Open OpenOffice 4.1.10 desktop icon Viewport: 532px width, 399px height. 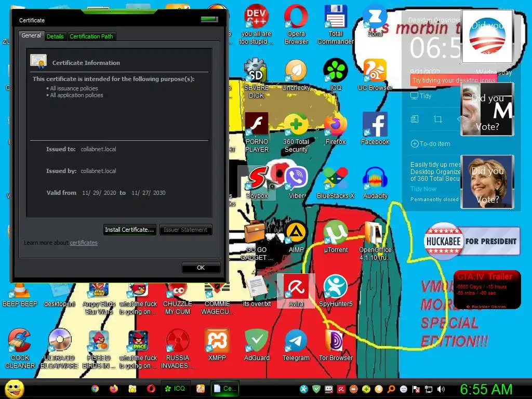tap(375, 240)
